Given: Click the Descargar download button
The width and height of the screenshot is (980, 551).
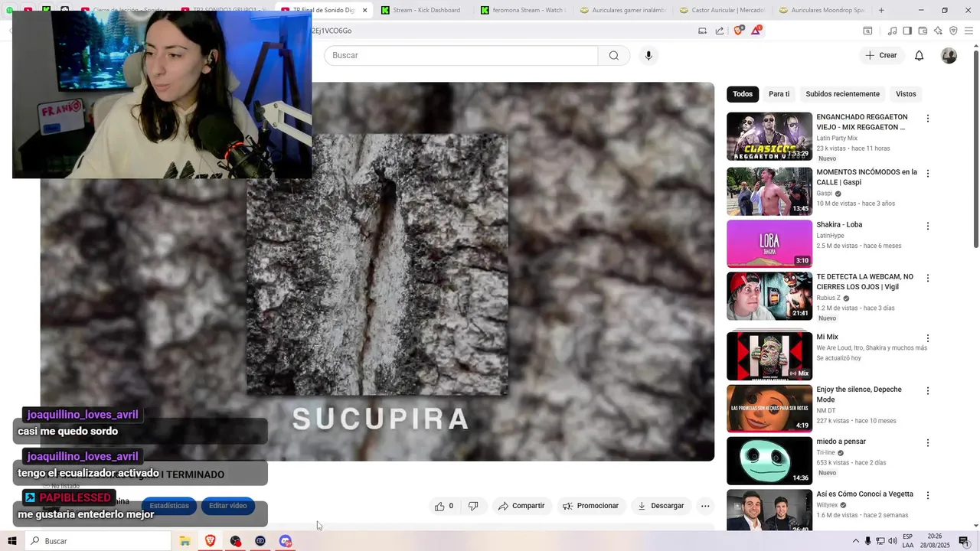Looking at the screenshot, I should (661, 506).
